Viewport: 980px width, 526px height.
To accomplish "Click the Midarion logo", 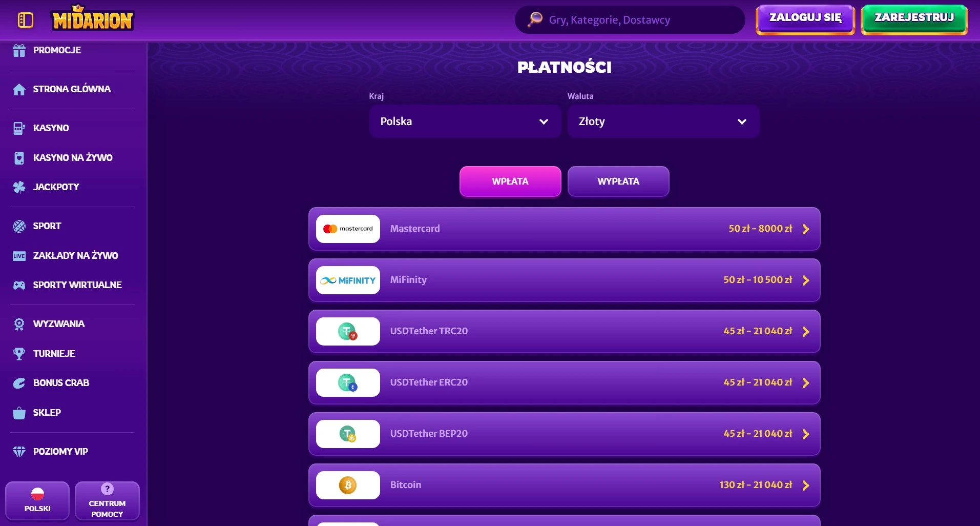I will (x=93, y=19).
